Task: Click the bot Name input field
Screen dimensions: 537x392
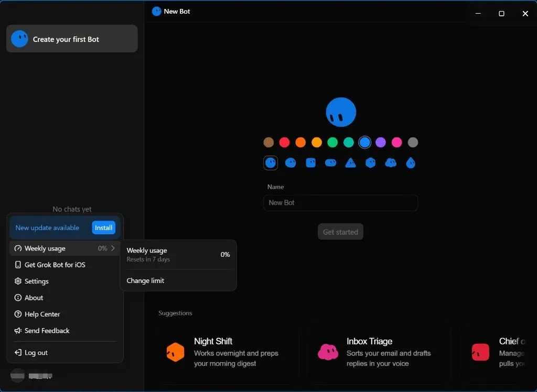Action: tap(340, 203)
